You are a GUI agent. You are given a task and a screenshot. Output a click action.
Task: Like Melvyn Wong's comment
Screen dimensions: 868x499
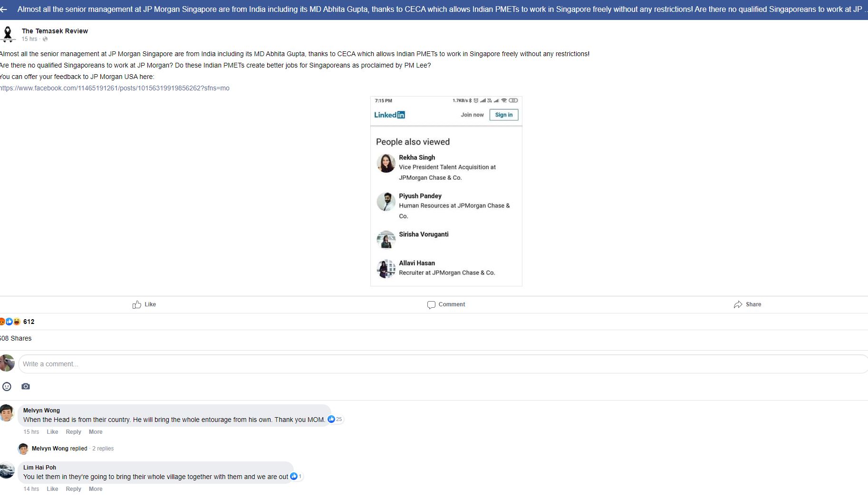click(52, 432)
